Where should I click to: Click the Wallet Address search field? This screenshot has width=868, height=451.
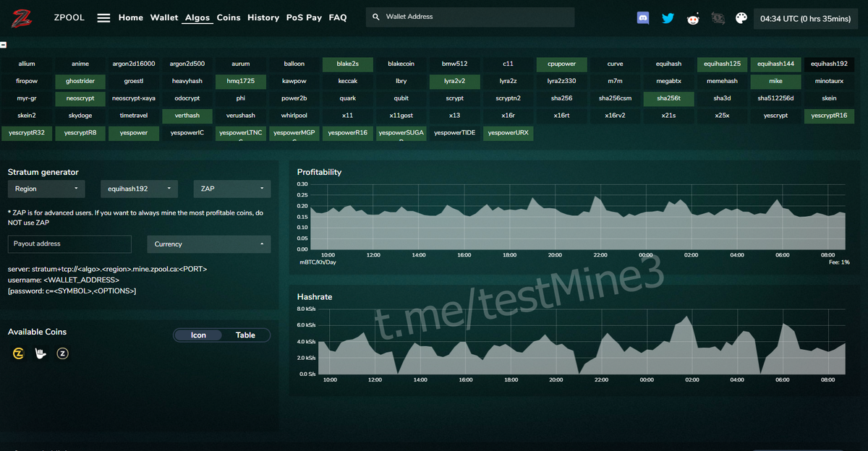pos(470,17)
